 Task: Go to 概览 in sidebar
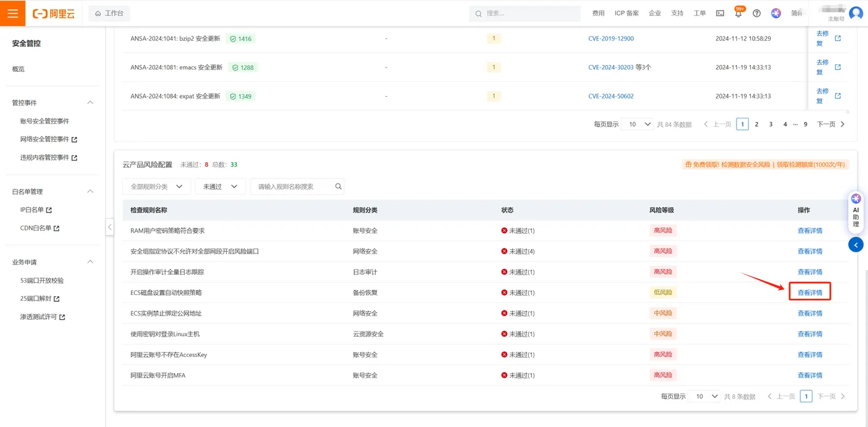click(19, 69)
